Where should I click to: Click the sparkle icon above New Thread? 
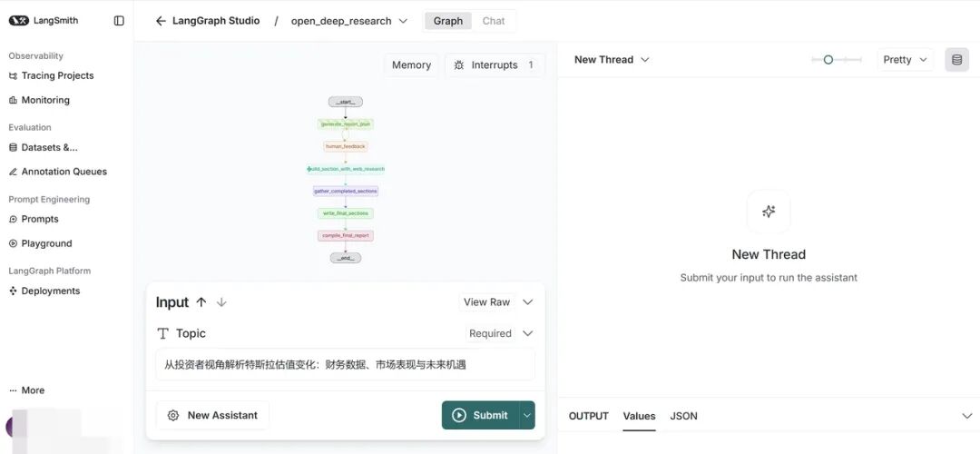769,212
